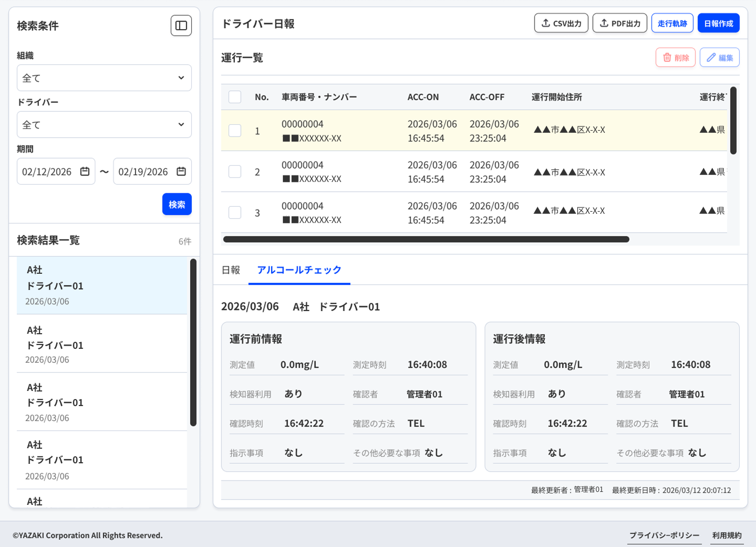
Task: Switch to the 日報 tab
Action: (231, 270)
